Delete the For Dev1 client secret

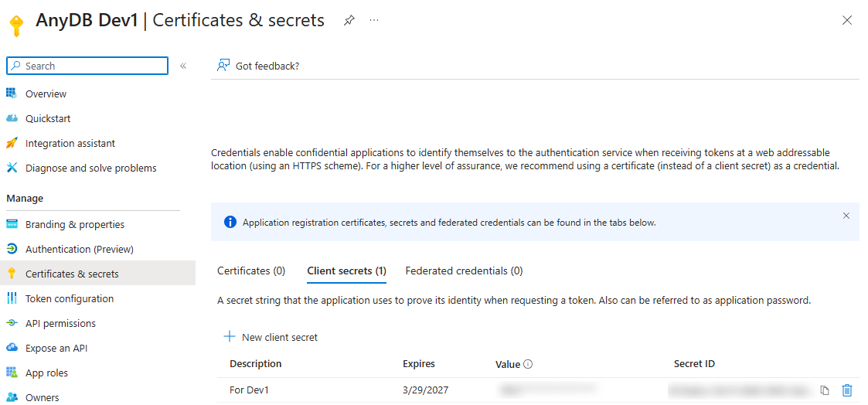(x=846, y=390)
